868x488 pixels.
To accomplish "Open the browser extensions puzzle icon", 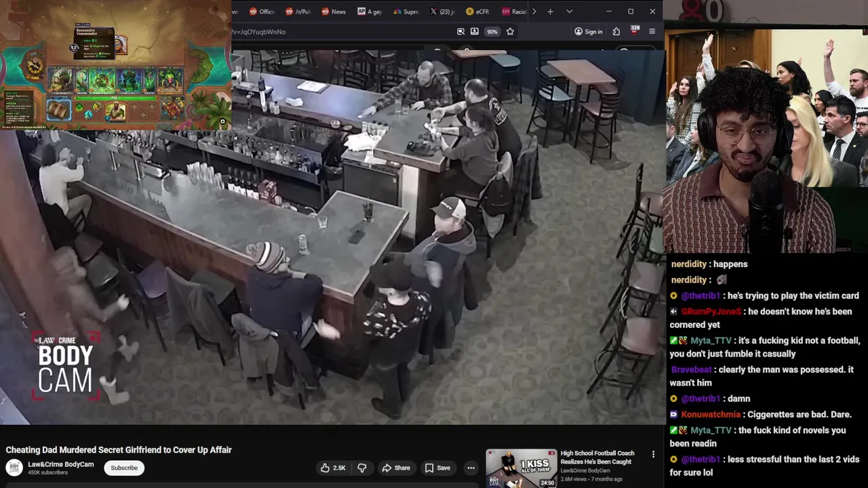I will coord(616,31).
